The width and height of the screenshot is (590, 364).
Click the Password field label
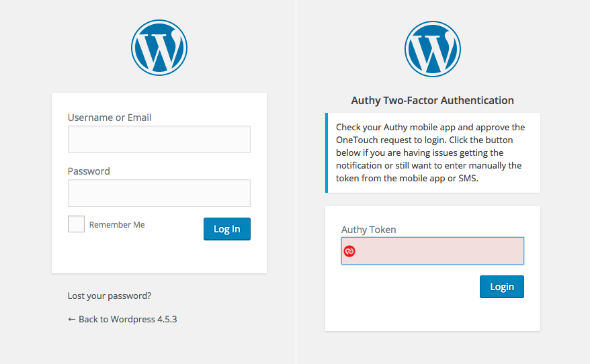pos(89,171)
